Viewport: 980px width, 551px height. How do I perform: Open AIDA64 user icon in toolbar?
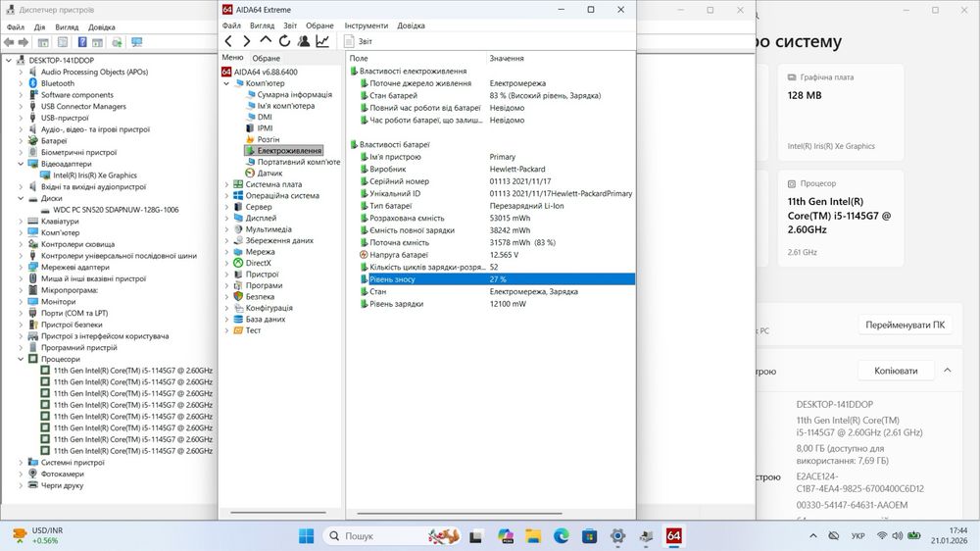coord(303,41)
